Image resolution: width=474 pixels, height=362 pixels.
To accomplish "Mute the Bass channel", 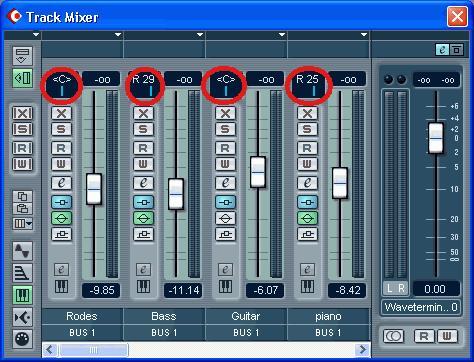I will pyautogui.click(x=143, y=113).
